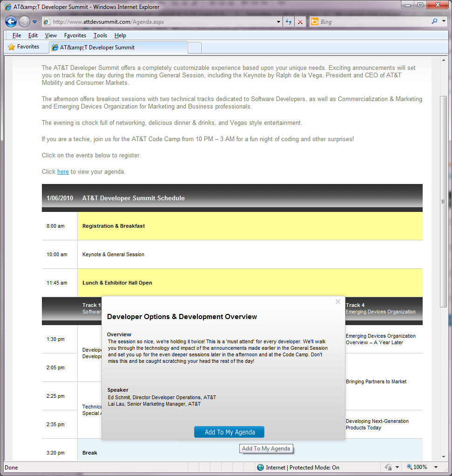
Task: Minimize the Internet Explorer window
Action: (408, 5)
